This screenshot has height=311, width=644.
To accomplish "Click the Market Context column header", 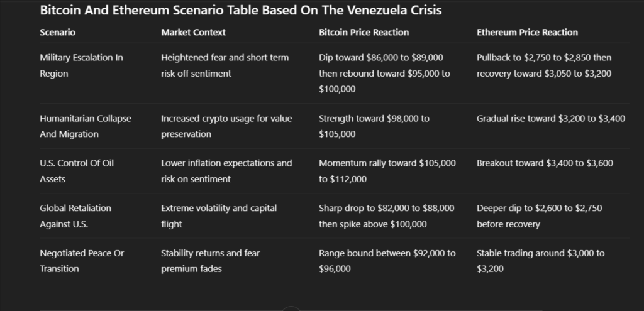I will coord(193,32).
